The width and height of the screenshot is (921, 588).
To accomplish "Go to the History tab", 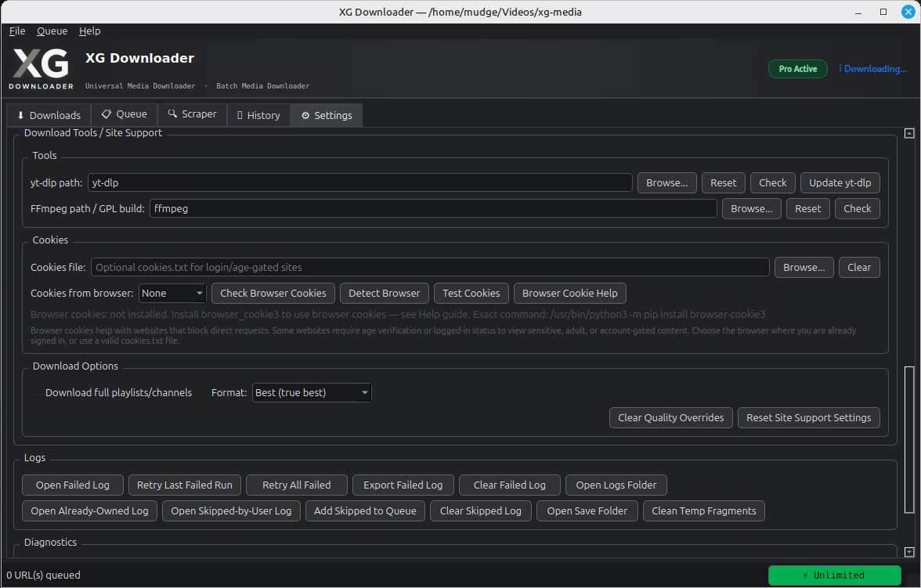I will point(258,115).
